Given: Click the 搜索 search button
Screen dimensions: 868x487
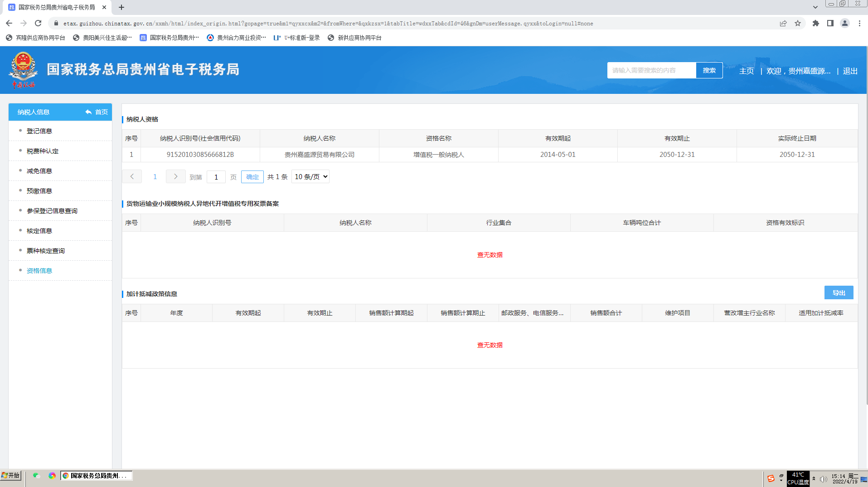Looking at the screenshot, I should pyautogui.click(x=709, y=70).
